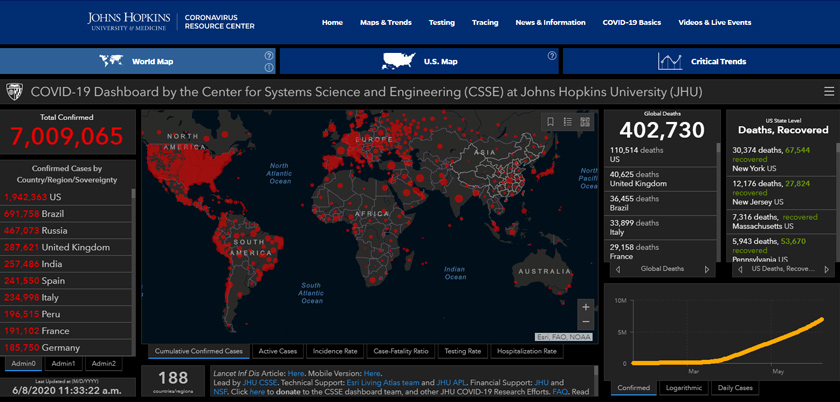Open the dashboard hamburger menu
This screenshot has height=402, width=840.
point(828,92)
